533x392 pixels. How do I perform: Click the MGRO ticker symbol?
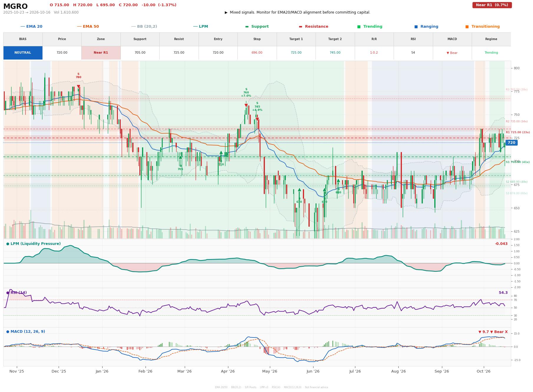tap(15, 6)
